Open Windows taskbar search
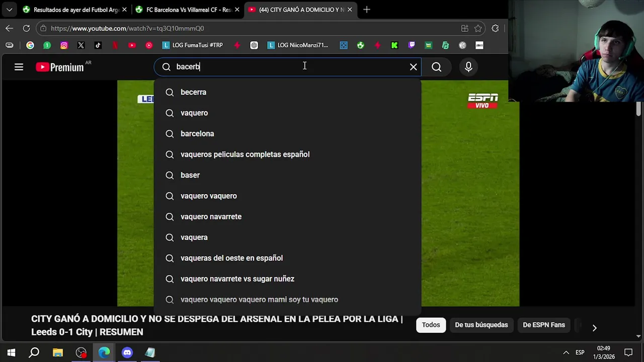Screen dimensions: 644x362 (34, 352)
